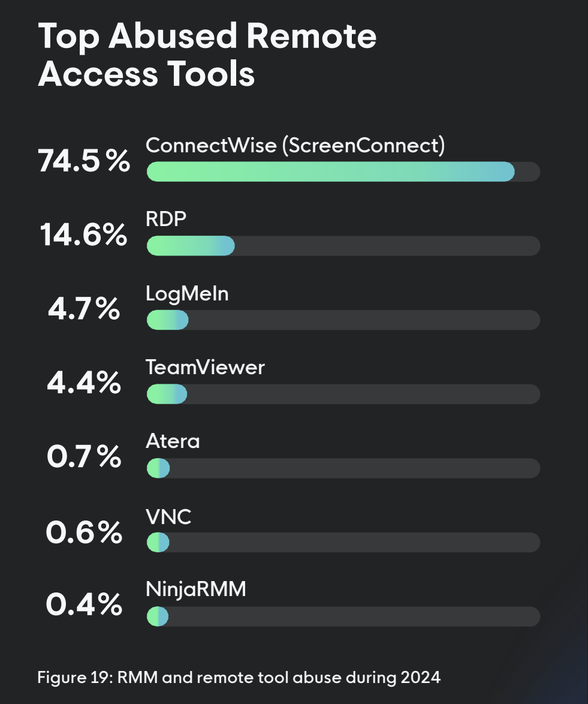Click the RDP label
This screenshot has width=588, height=704.
pos(165,219)
